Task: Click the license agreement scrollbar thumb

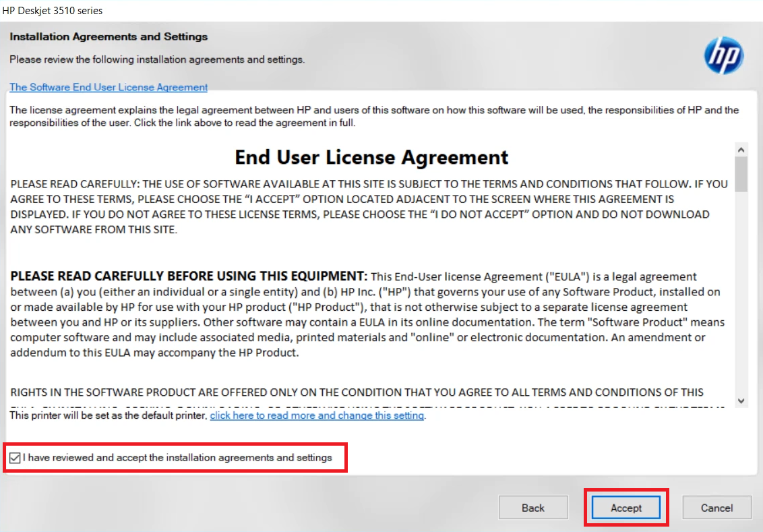Action: coord(741,174)
